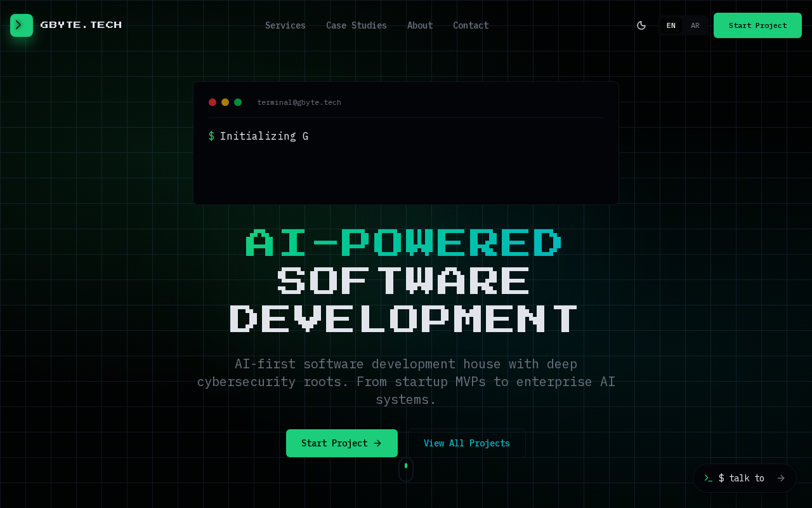Click the hero Start Project arrow button
The image size is (812, 508).
click(x=342, y=443)
